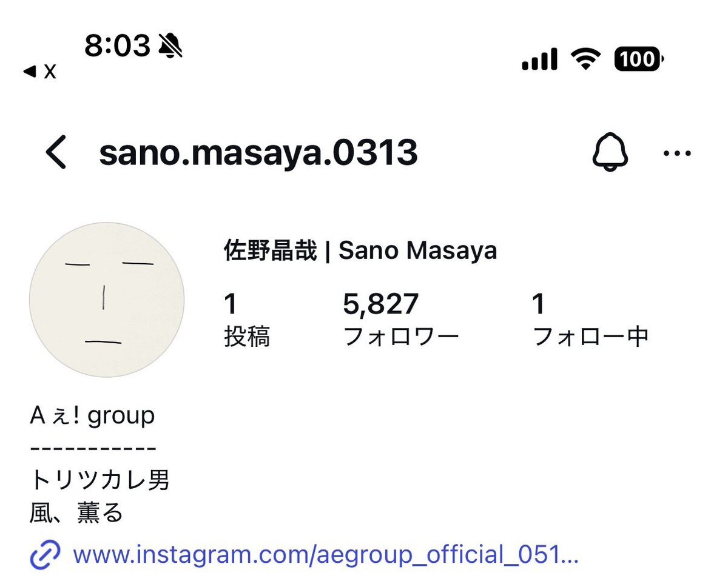Open the notifications bell icon
This screenshot has width=728, height=584.
pyautogui.click(x=610, y=153)
